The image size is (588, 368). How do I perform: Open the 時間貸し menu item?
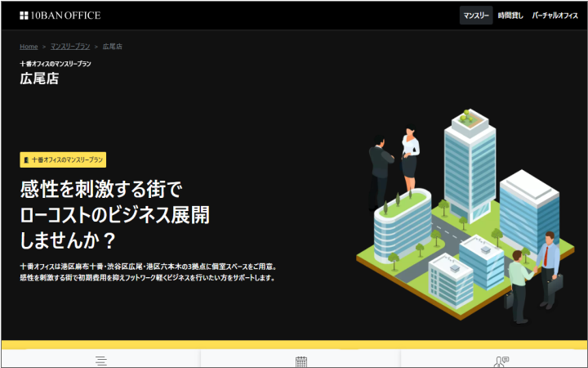pos(510,16)
